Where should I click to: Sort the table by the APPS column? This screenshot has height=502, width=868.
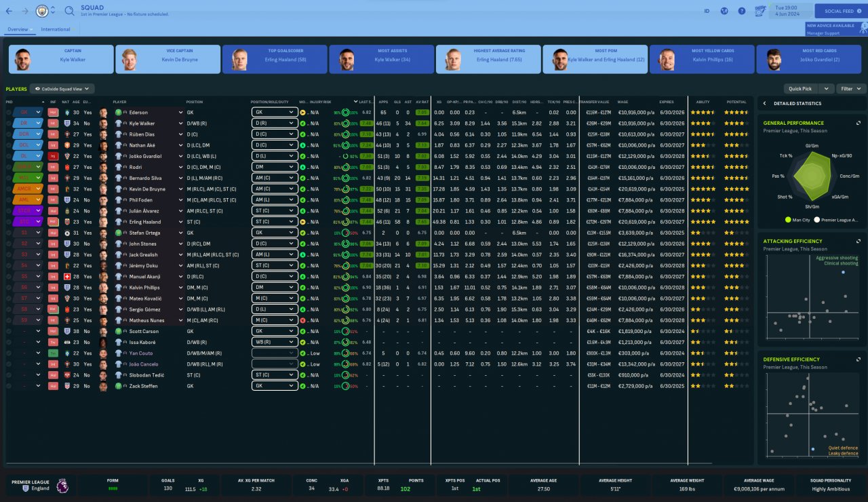tap(384, 102)
